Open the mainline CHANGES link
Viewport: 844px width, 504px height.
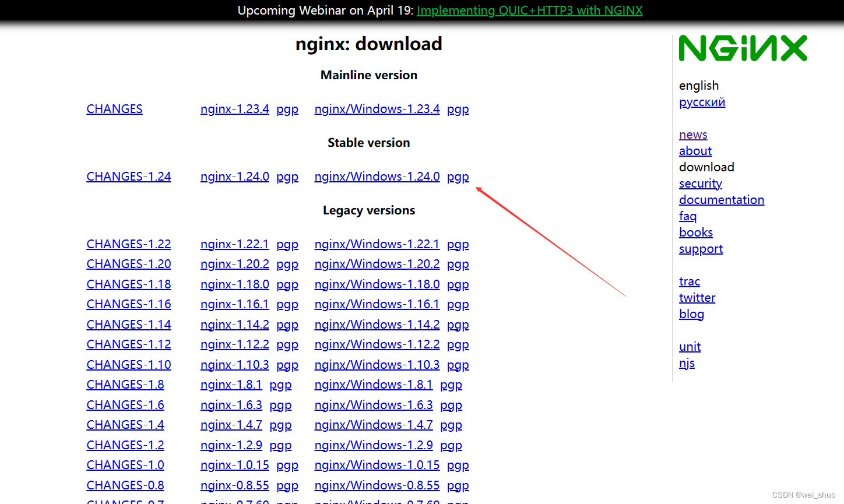click(114, 109)
